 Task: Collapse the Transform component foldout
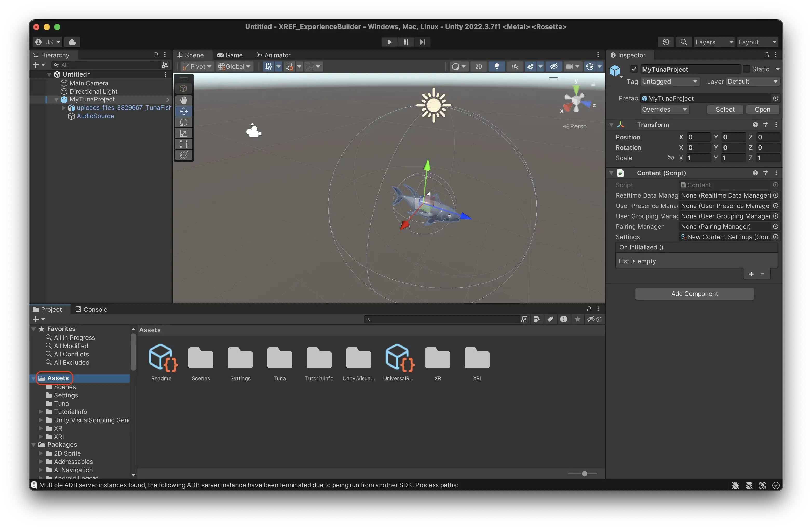(x=611, y=125)
